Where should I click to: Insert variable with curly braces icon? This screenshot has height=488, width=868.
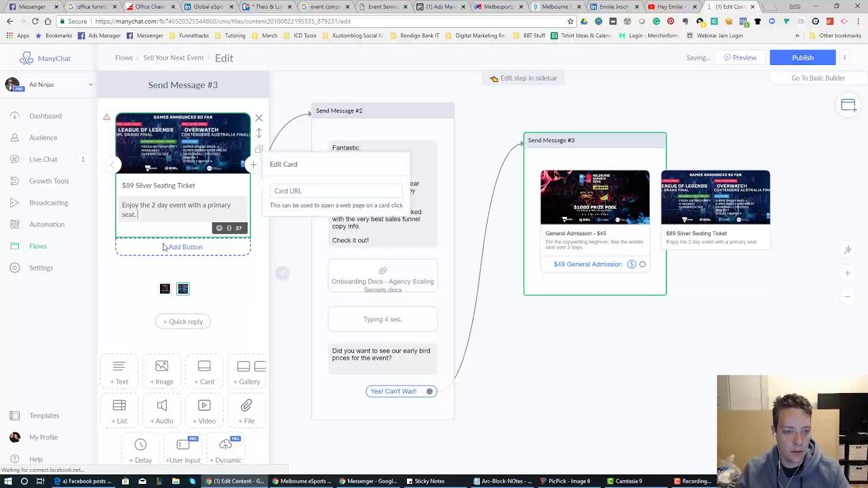229,228
